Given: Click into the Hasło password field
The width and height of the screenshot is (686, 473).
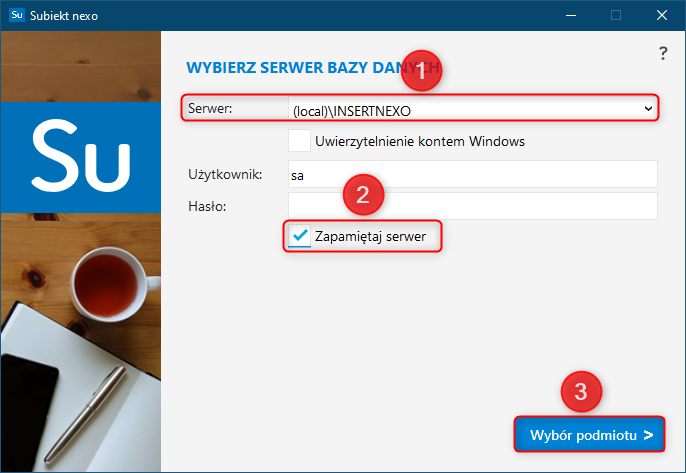Looking at the screenshot, I should pyautogui.click(x=472, y=206).
